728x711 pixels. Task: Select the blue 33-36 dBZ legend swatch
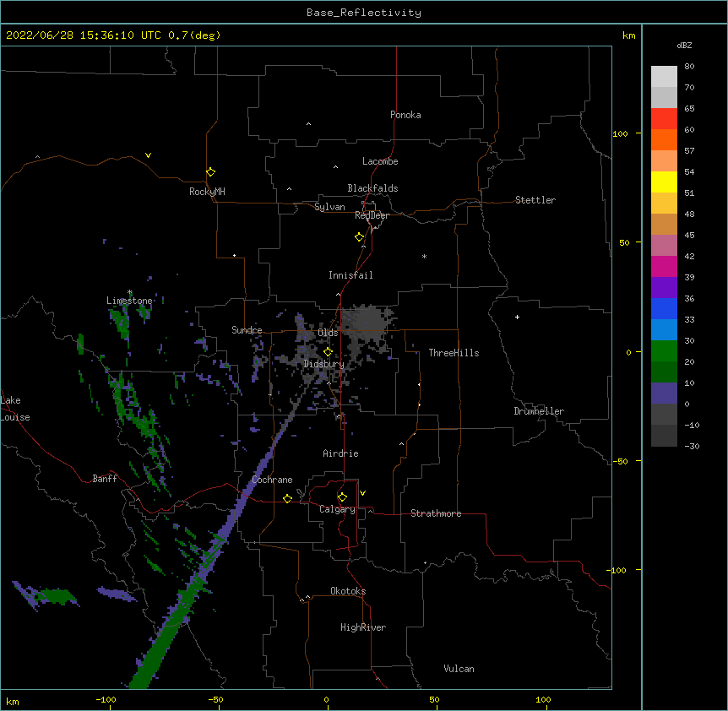click(x=664, y=308)
